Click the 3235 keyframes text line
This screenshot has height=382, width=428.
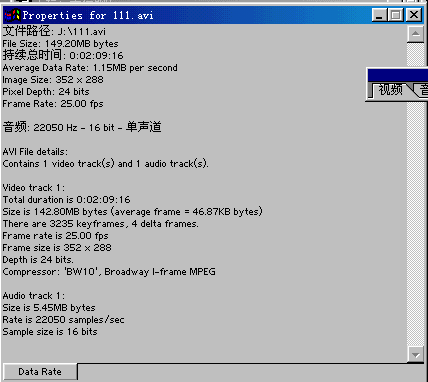[x=100, y=224]
